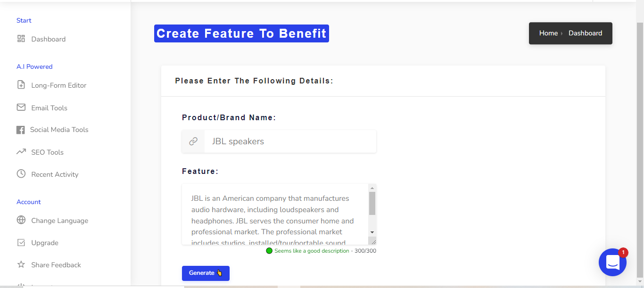Click the Share Feedback star icon
Viewport: 644px width, 288px height.
click(x=21, y=264)
